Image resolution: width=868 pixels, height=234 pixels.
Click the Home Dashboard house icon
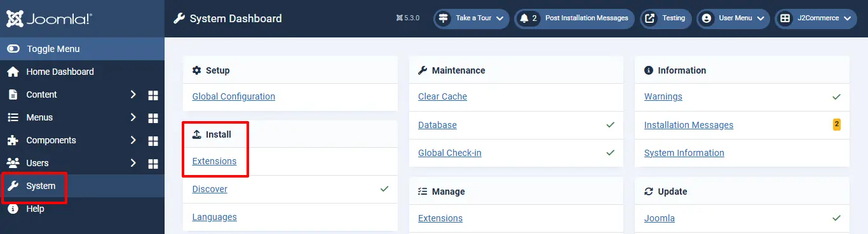click(x=13, y=72)
